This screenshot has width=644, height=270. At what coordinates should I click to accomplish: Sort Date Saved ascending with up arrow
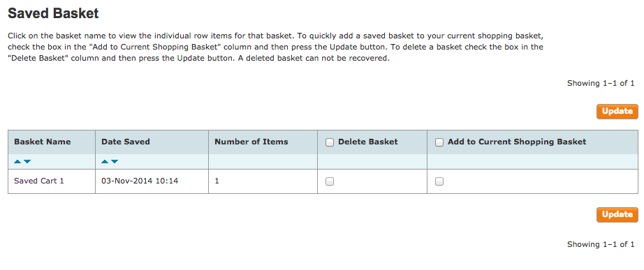105,162
